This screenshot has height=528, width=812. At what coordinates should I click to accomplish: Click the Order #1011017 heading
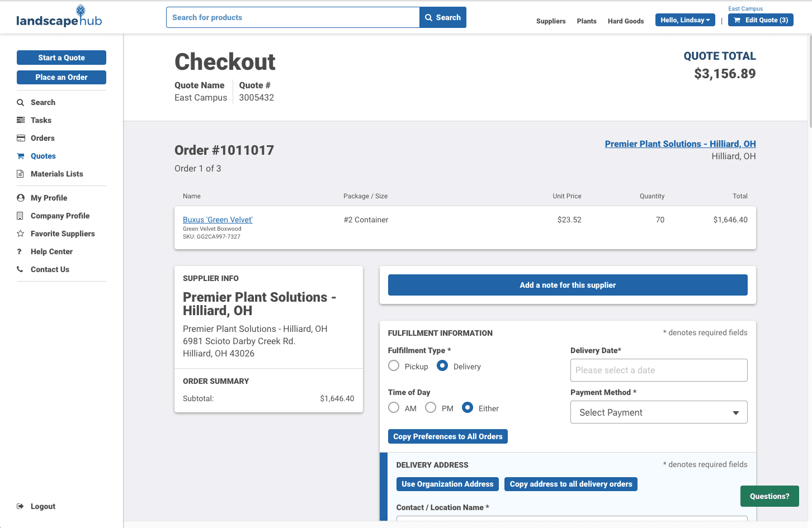pyautogui.click(x=224, y=150)
